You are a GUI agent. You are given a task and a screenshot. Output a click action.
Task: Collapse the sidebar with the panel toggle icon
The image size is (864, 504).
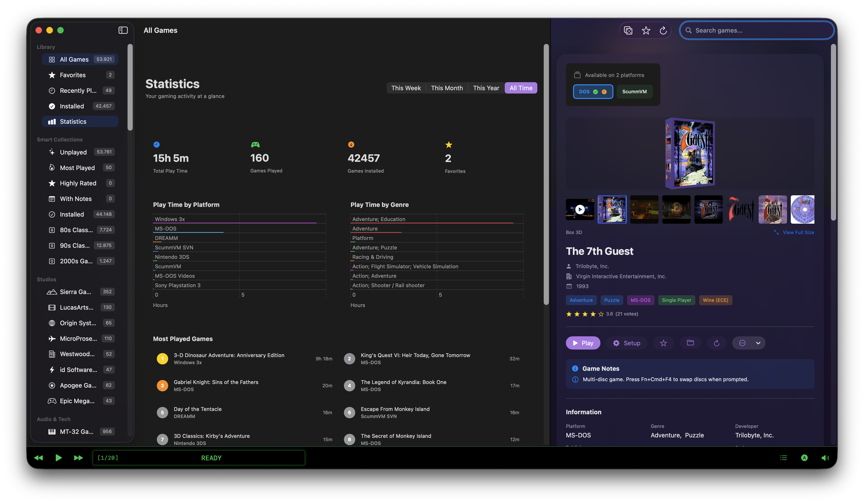click(x=123, y=30)
